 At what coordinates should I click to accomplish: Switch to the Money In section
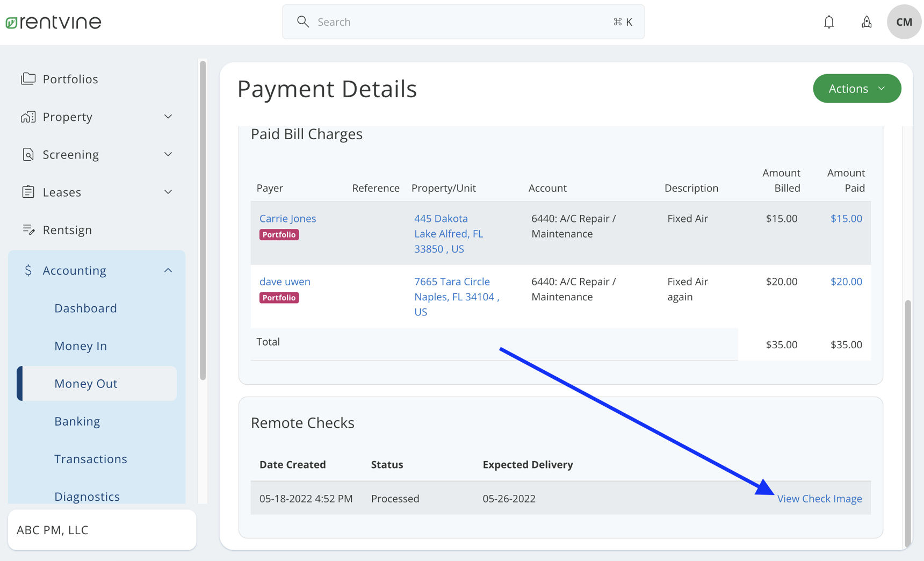[81, 346]
